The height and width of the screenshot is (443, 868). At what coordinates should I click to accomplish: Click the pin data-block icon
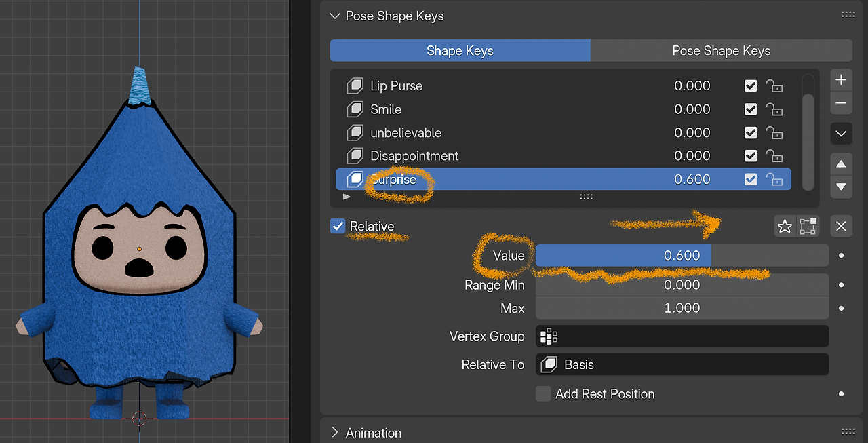[808, 226]
